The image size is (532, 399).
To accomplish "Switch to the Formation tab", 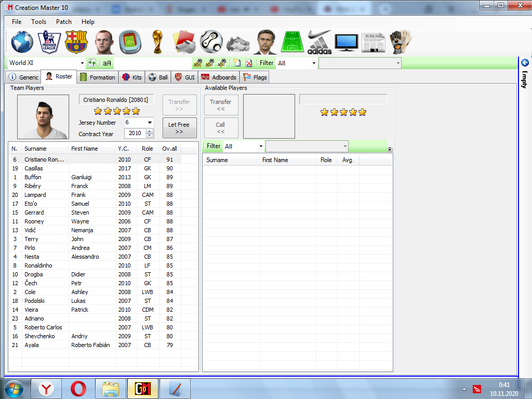I will [x=97, y=77].
